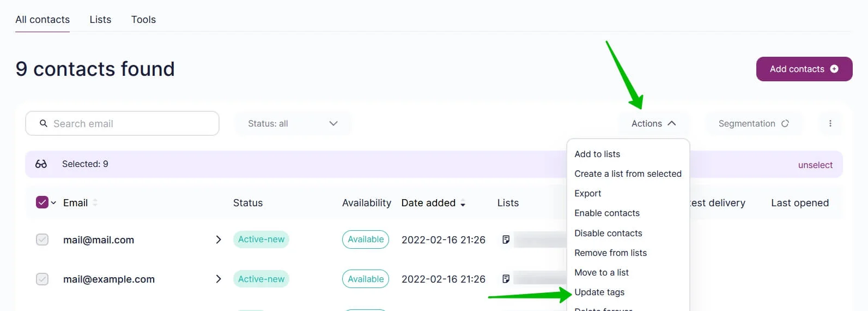Switch to the All contacts tab
The image size is (868, 311).
click(x=43, y=20)
